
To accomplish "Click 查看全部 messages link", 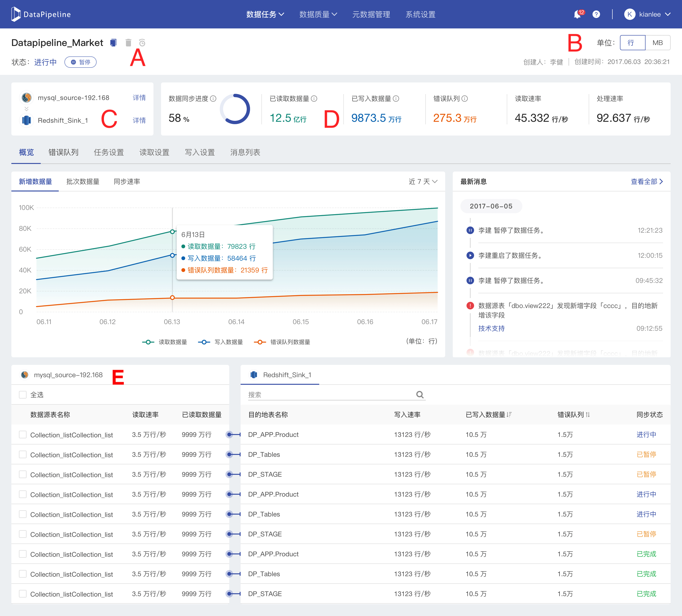I will point(646,181).
